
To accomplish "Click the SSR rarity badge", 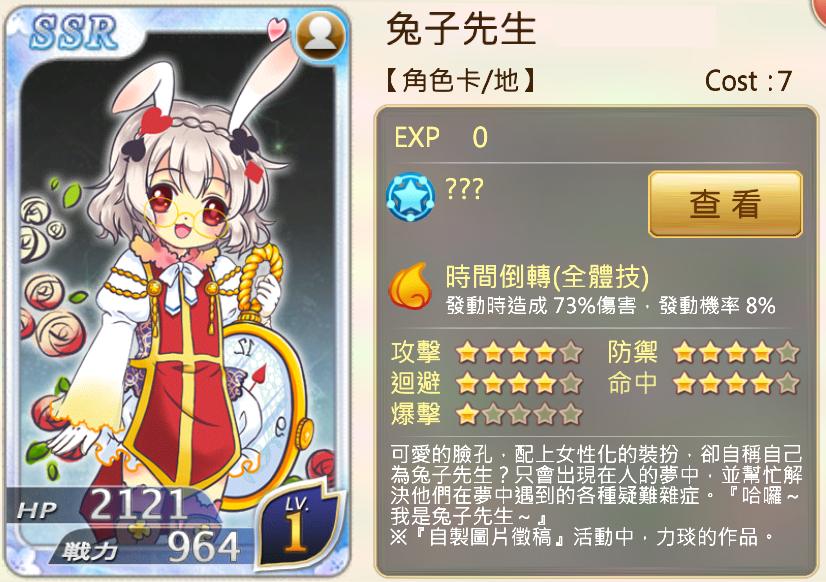I will [x=73, y=33].
